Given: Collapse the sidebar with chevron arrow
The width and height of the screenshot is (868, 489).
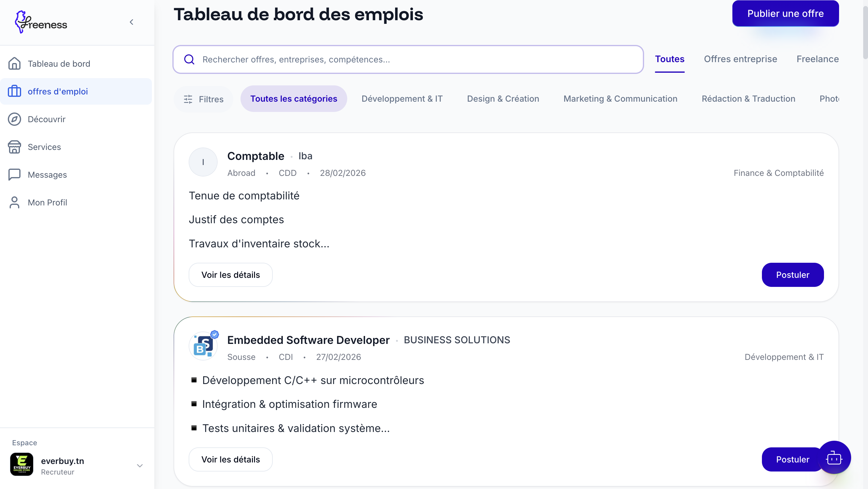Looking at the screenshot, I should click(x=131, y=22).
